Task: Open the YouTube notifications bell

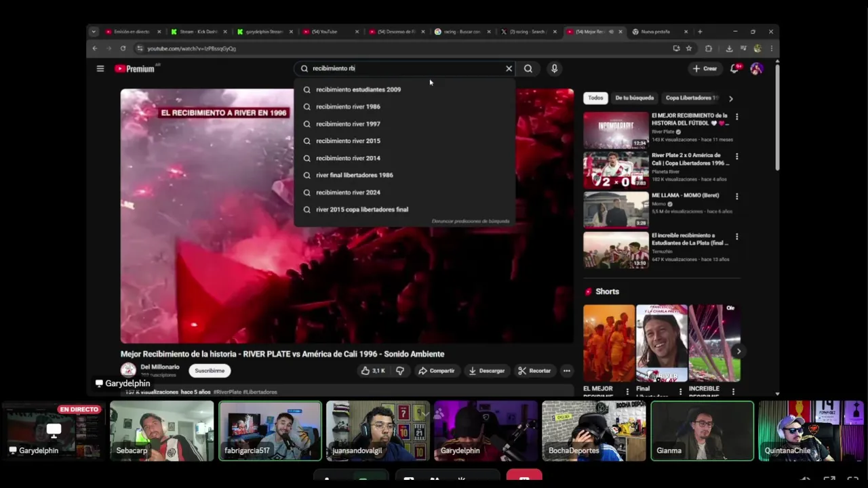Action: point(734,68)
